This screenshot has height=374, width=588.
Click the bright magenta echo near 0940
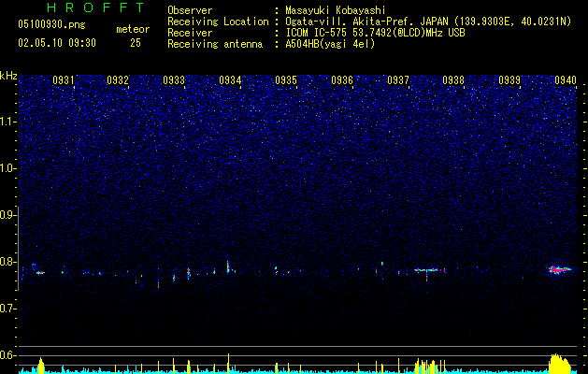pos(559,269)
